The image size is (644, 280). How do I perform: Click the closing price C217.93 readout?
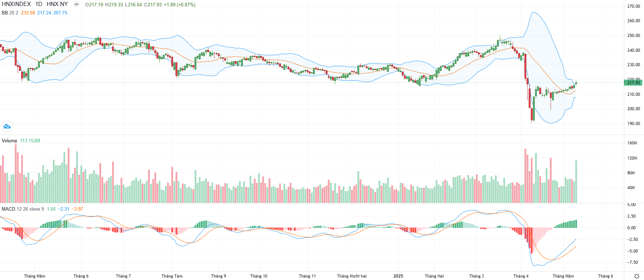click(153, 5)
